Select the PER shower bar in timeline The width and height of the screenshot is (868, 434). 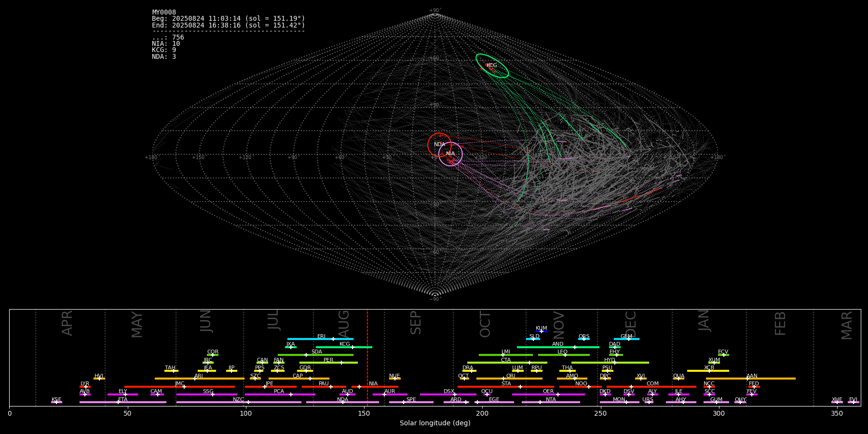click(328, 363)
